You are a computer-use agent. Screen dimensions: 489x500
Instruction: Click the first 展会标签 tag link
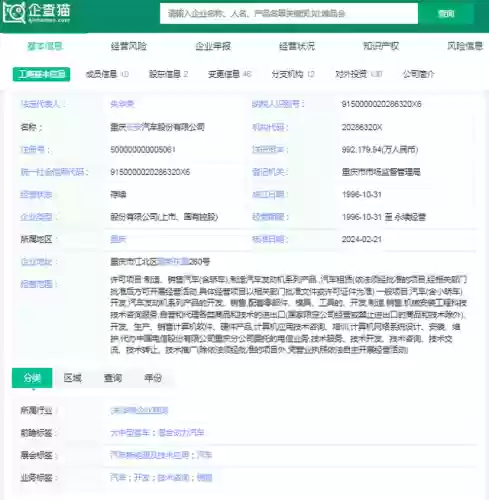click(x=150, y=455)
